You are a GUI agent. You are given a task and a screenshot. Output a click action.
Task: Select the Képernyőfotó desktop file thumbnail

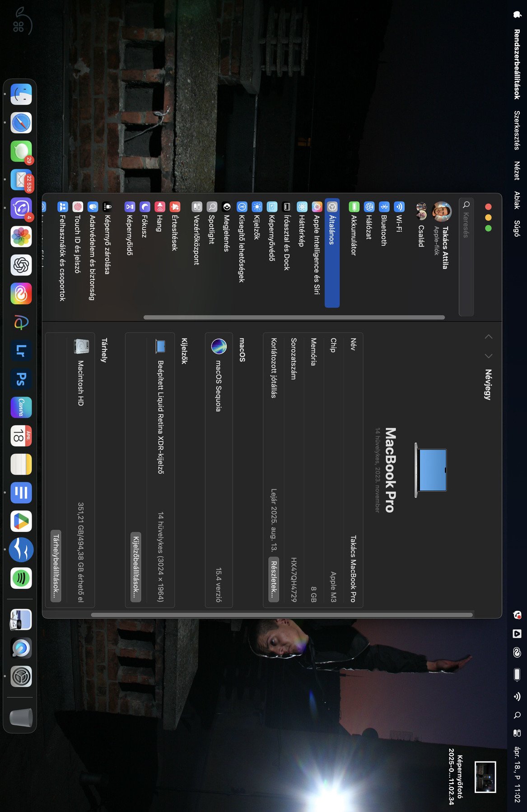(x=485, y=777)
